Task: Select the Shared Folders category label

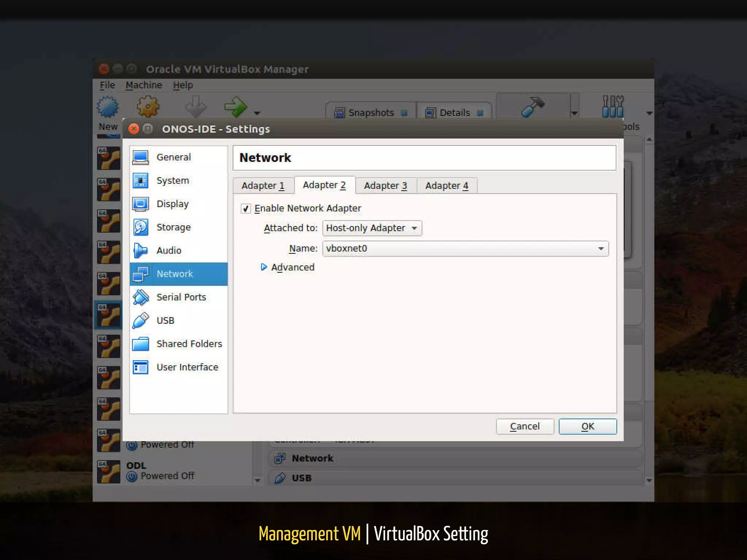Action: click(189, 344)
